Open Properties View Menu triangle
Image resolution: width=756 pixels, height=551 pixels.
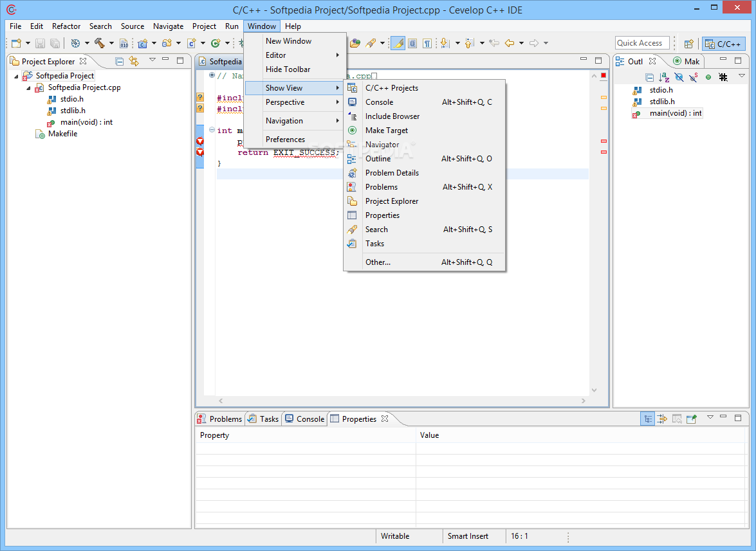710,417
